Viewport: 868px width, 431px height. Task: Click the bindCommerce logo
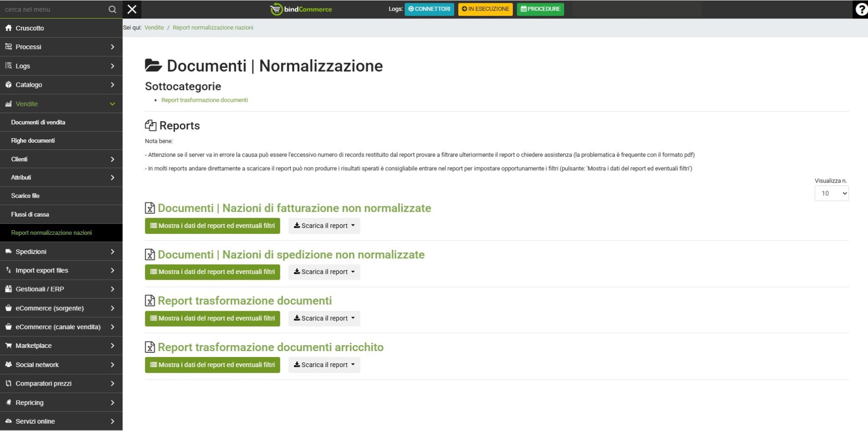301,9
